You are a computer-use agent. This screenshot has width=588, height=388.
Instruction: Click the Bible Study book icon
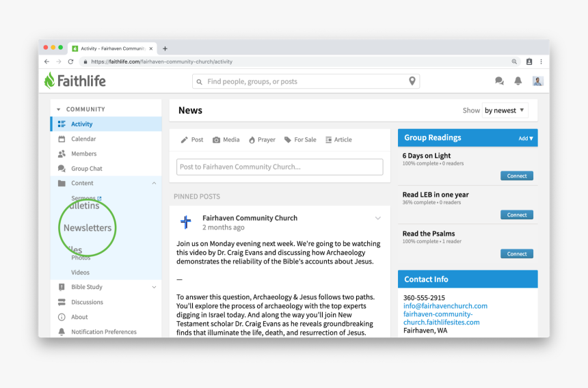(x=62, y=287)
